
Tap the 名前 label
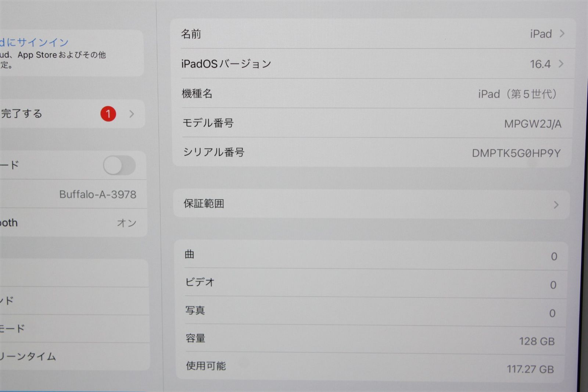191,34
